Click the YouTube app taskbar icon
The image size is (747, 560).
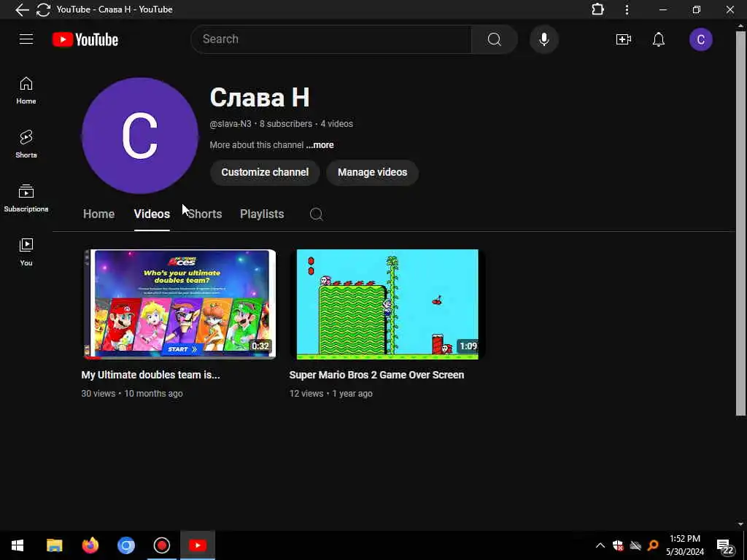pyautogui.click(x=198, y=545)
